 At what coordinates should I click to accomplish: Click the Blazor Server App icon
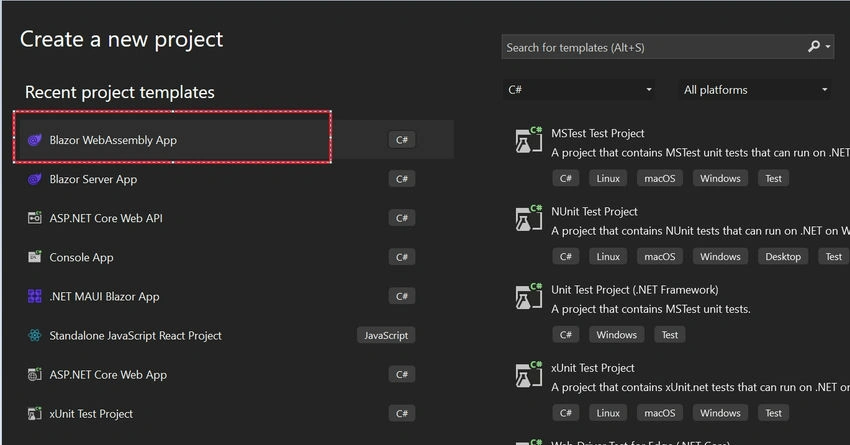point(35,179)
